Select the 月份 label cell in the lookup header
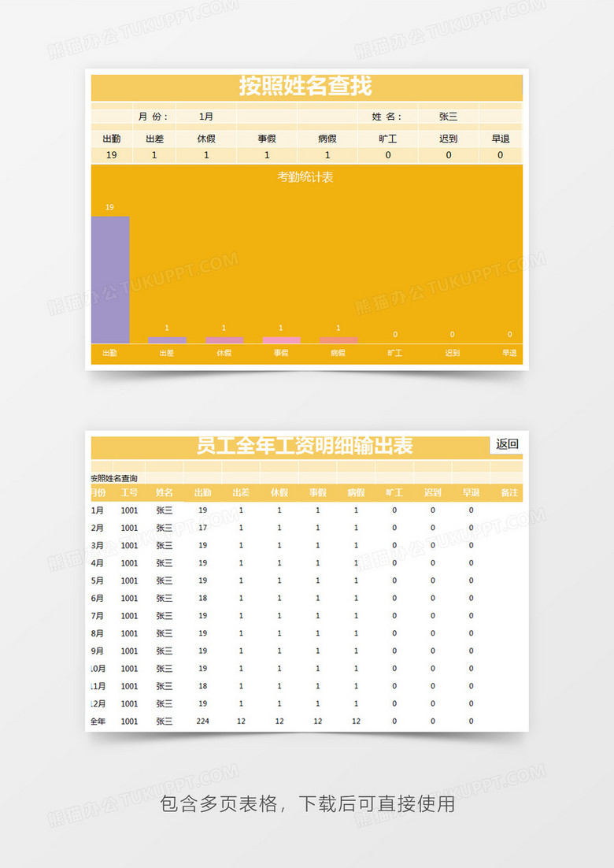Viewport: 614px width, 868px height. (153, 117)
